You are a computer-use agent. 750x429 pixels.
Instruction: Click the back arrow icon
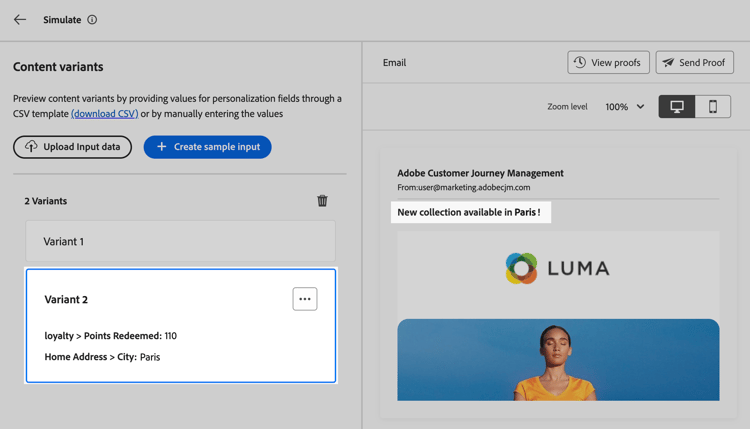(20, 19)
